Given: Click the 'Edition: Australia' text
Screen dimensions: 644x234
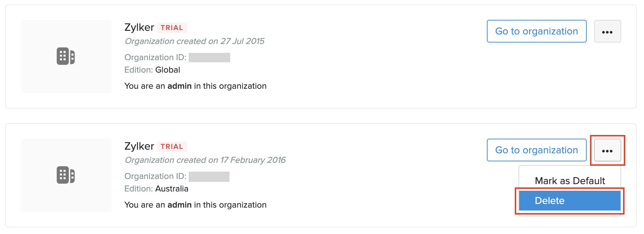Looking at the screenshot, I should tap(156, 189).
